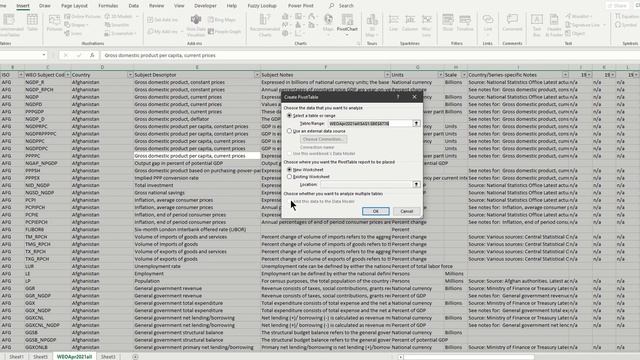Open filter dropdown for Country column
640x360 pixels.
[x=130, y=75]
